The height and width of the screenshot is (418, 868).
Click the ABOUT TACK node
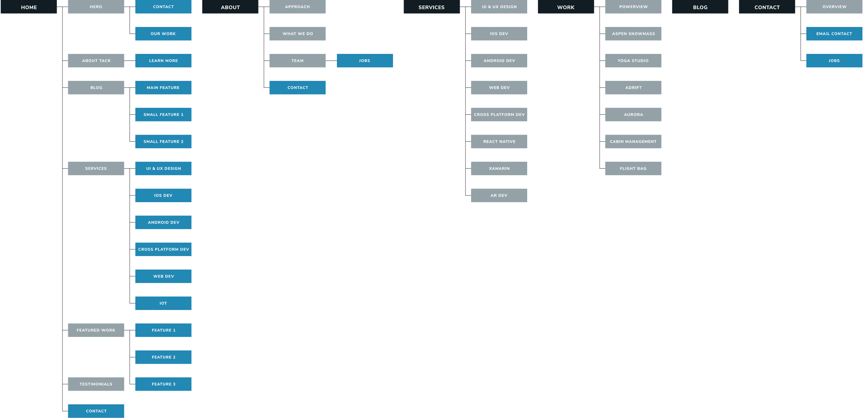[x=96, y=60]
